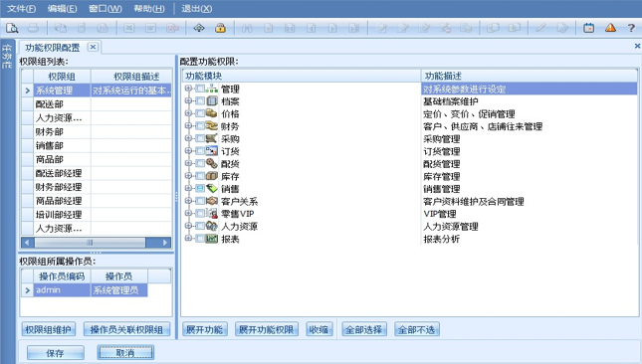Image resolution: width=642 pixels, height=364 pixels.
Task: Click the permission list scroll-left arrow
Action: point(27,243)
